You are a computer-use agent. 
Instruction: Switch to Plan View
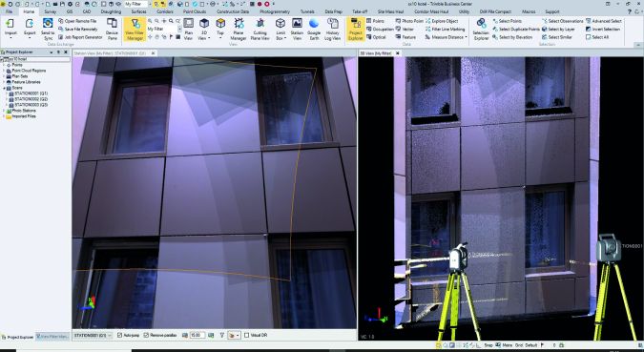[188, 29]
